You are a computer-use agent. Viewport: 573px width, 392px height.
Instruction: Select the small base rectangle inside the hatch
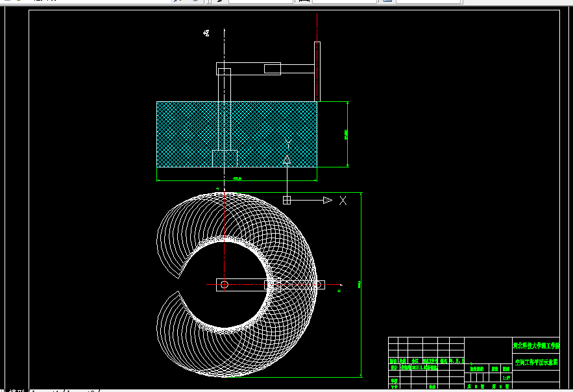point(225,158)
